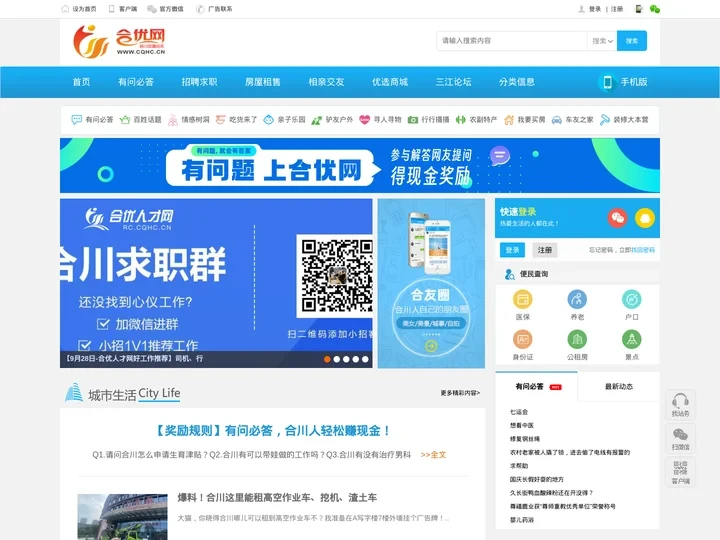
Task: Open the 吃货来了 category
Action: coord(236,120)
